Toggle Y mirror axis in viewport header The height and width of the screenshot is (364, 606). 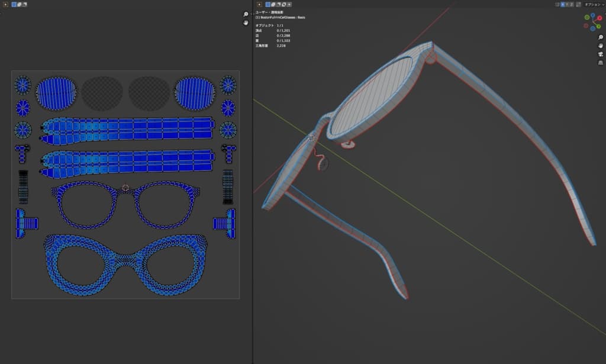(x=568, y=4)
